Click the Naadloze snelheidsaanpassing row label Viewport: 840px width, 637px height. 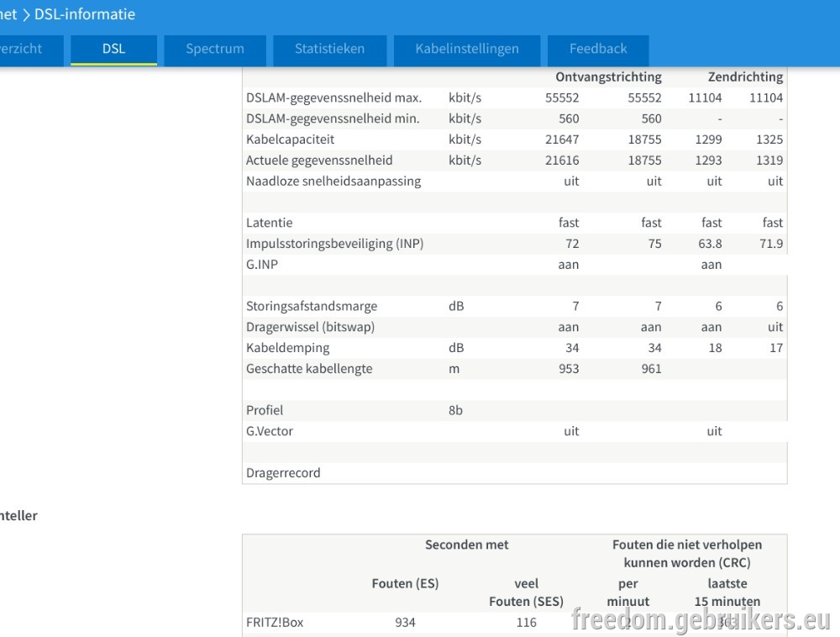point(333,182)
